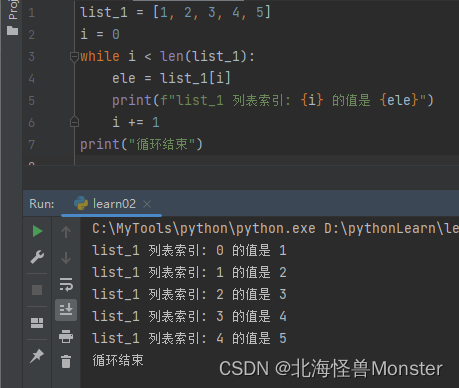Click the Down stack trace arrow

66,258
